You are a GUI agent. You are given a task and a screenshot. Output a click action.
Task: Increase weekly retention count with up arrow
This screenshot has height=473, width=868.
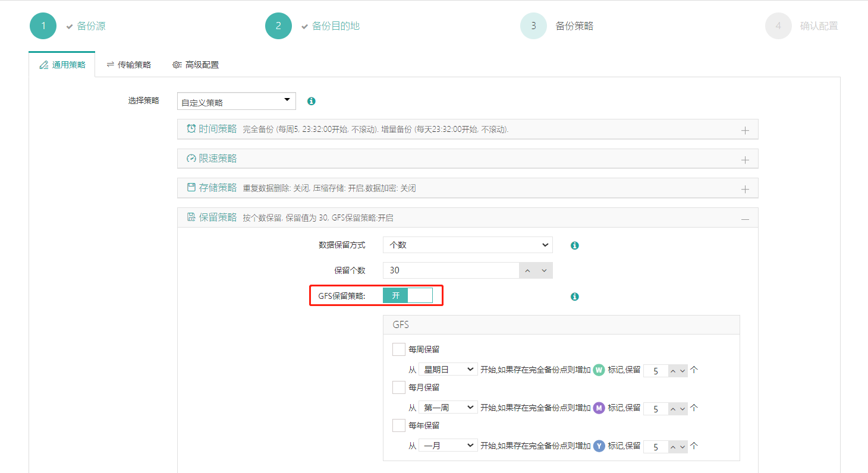click(673, 371)
